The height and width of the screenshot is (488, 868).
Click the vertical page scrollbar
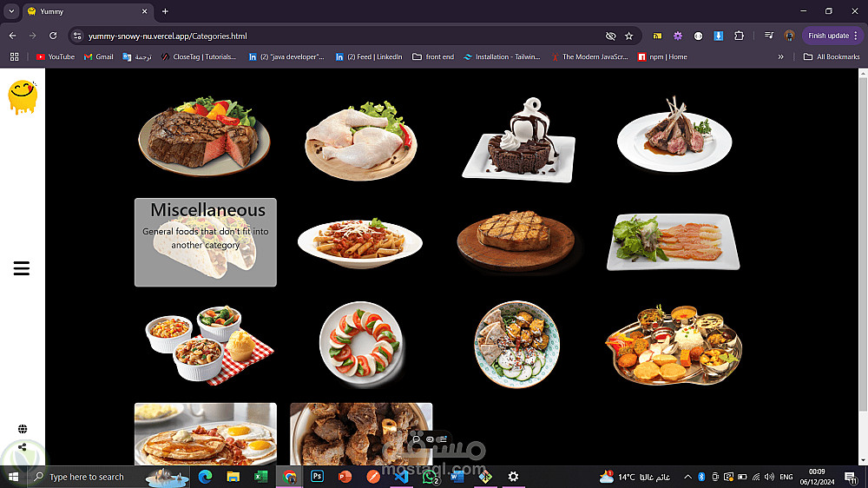pyautogui.click(x=863, y=244)
